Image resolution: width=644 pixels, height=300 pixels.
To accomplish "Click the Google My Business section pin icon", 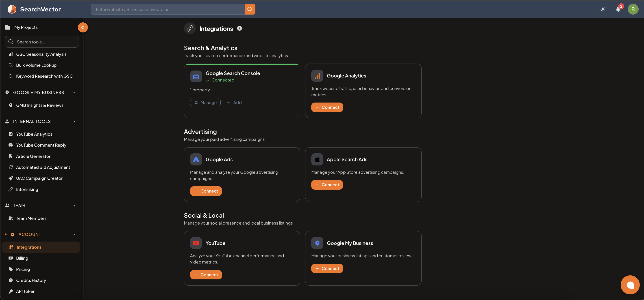I will coord(7,92).
